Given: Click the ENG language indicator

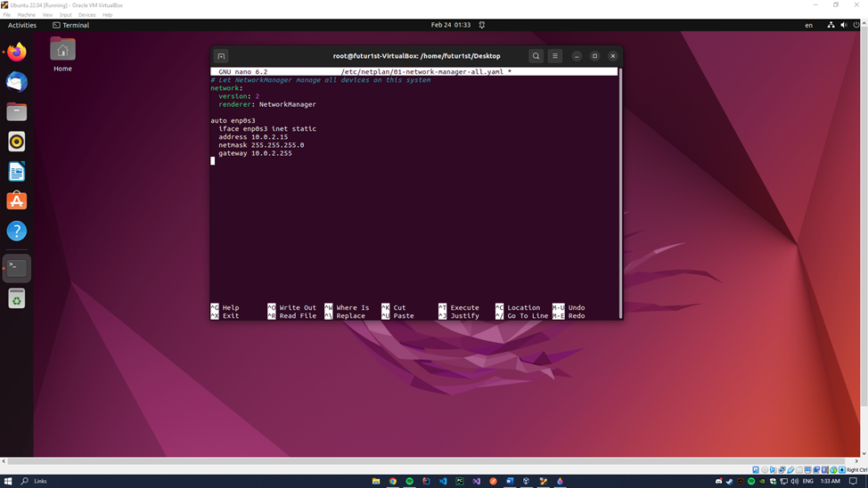Looking at the screenshot, I should click(x=808, y=482).
